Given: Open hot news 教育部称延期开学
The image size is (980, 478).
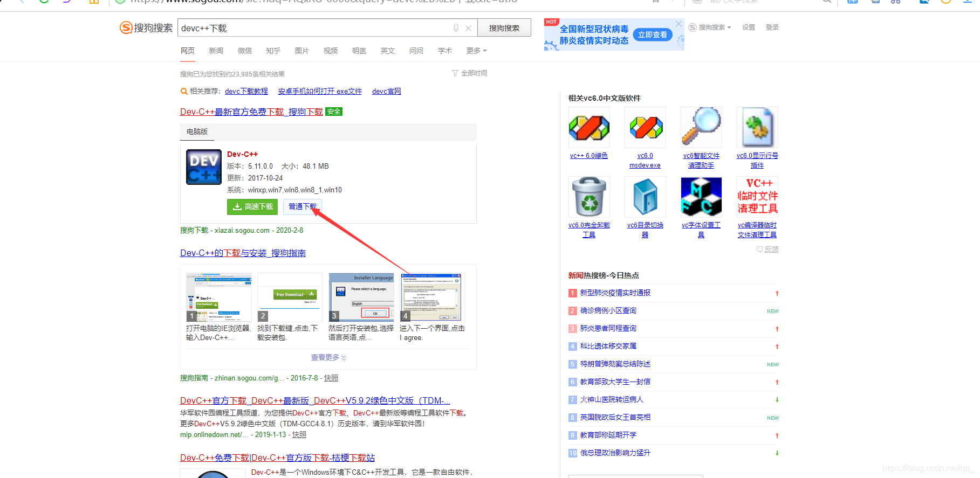Looking at the screenshot, I should tap(608, 435).
